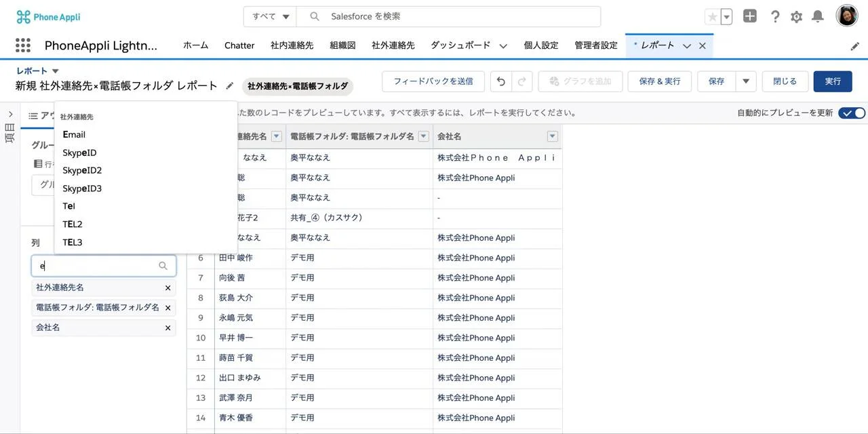Select Tel from the suggestions list
Screen dimensions: 868x434
point(146,206)
